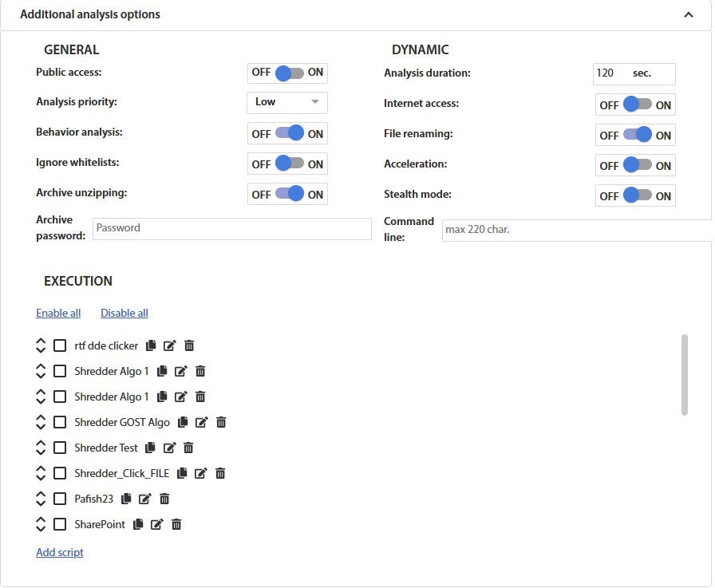Open the Analysis priority dropdown
This screenshot has height=588, width=715.
pos(286,102)
